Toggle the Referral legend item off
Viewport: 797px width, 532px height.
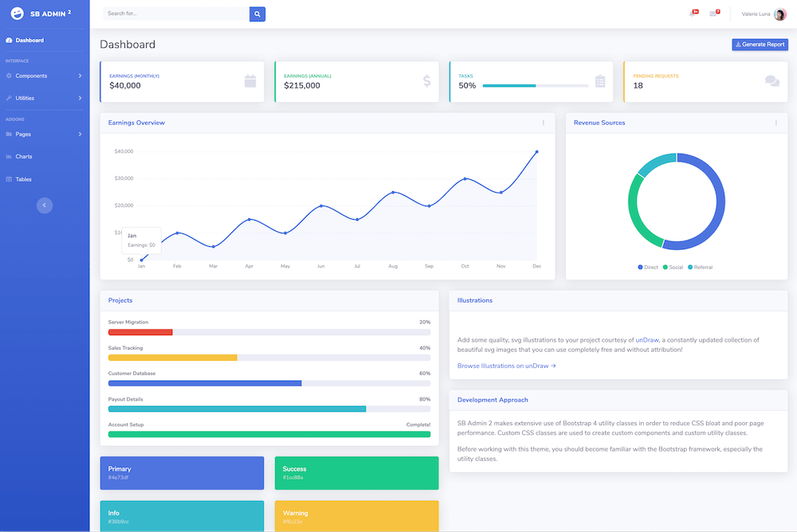pos(699,267)
